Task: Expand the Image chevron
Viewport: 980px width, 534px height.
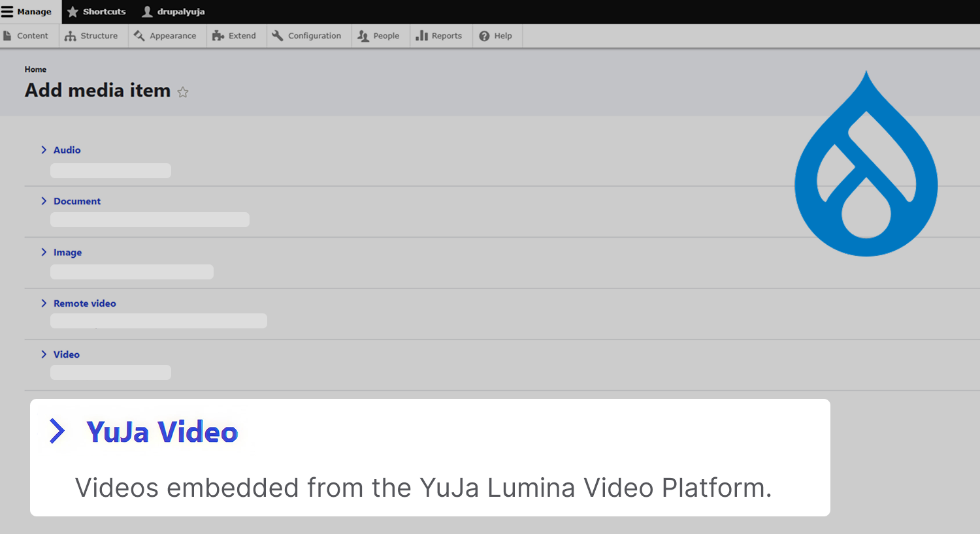Action: coord(44,252)
